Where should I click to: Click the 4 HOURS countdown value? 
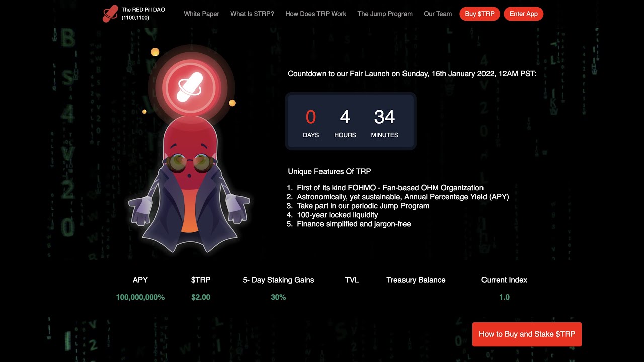(345, 123)
